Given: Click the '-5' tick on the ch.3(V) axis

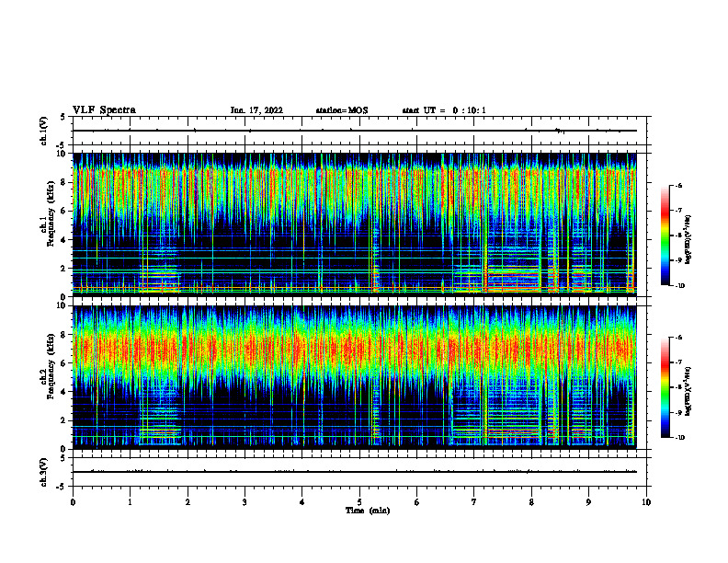Looking at the screenshot, I should [62, 487].
